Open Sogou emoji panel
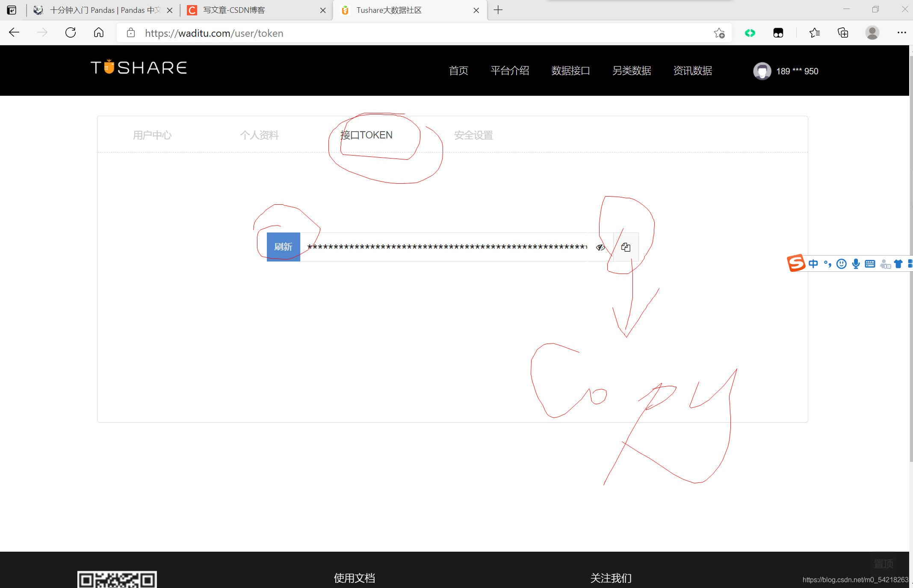The width and height of the screenshot is (913, 588). [x=842, y=264]
